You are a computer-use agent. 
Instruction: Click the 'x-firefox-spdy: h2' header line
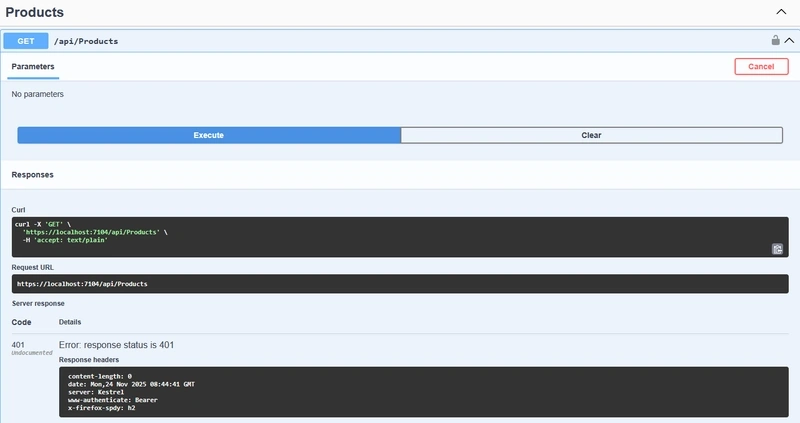pos(102,408)
